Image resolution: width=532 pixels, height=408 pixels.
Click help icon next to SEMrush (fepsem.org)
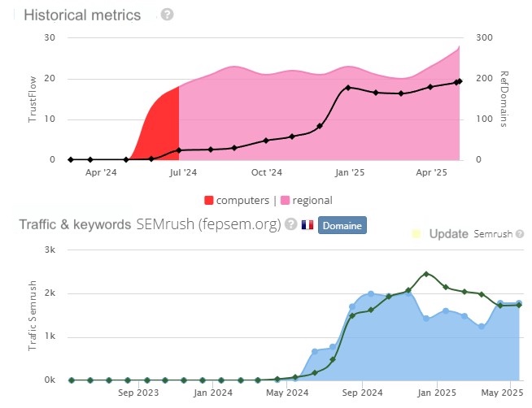coord(290,224)
